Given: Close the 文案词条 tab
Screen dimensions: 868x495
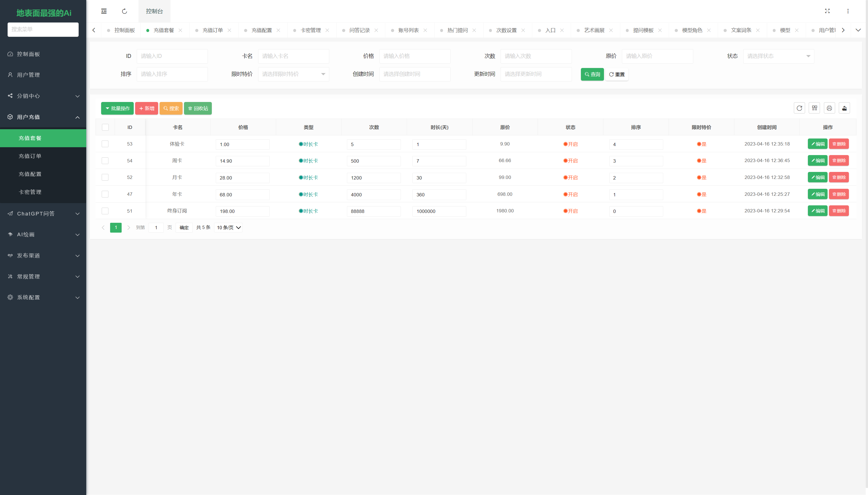Looking at the screenshot, I should (758, 30).
